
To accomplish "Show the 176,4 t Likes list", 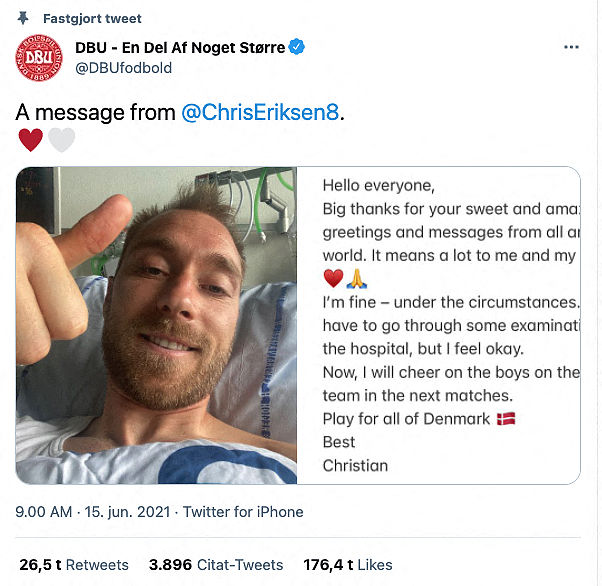I will [x=347, y=565].
